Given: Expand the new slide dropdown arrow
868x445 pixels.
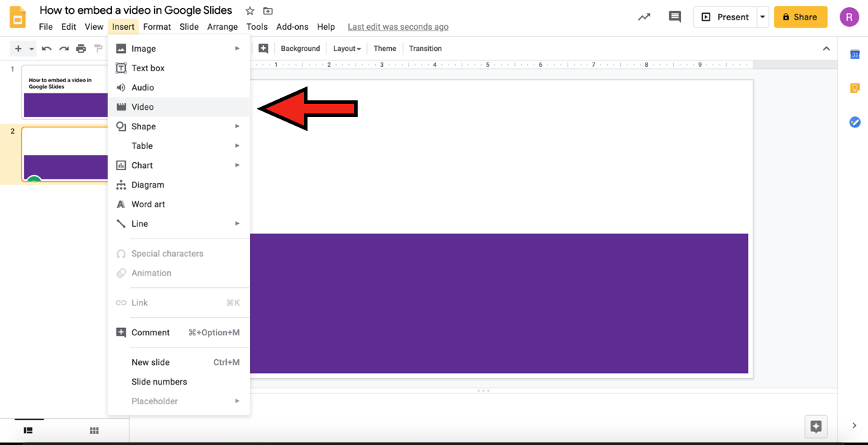Looking at the screenshot, I should pos(31,49).
